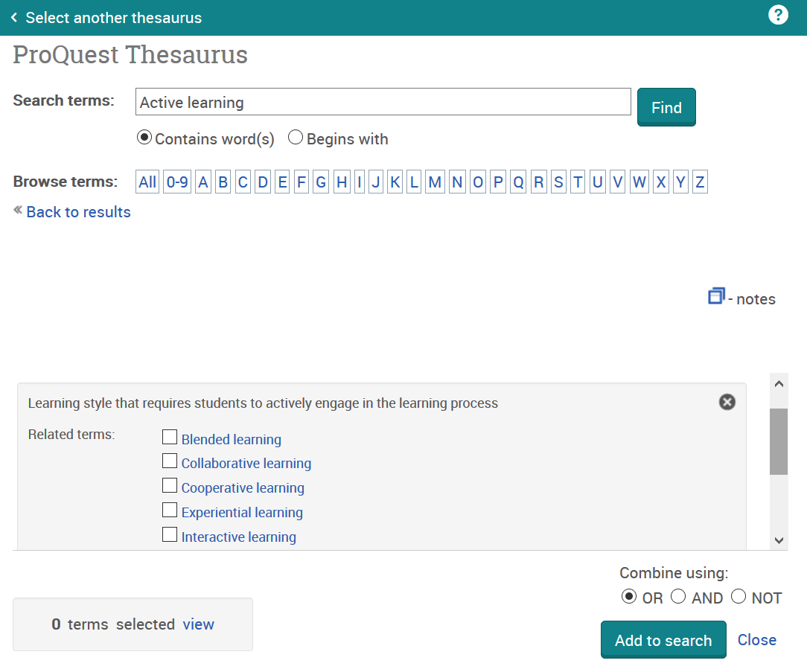The width and height of the screenshot is (807, 672).
Task: Browse terms starting with 0-9
Action: [x=177, y=182]
